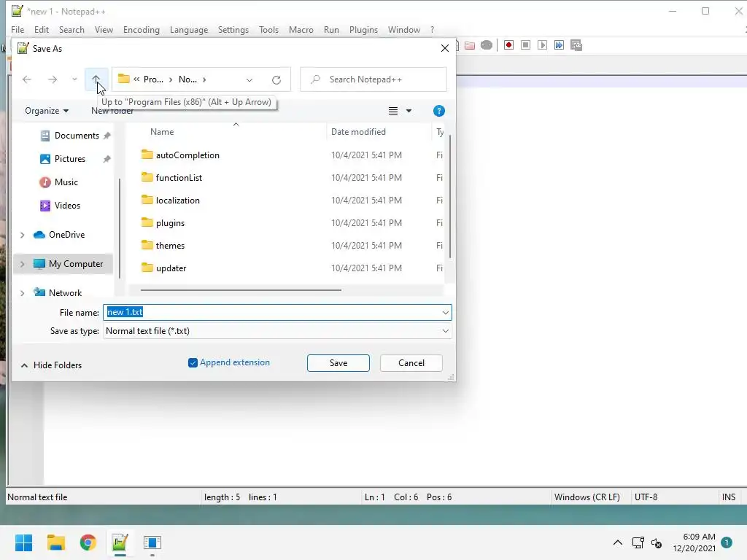Click the Monitoring (eye) toolbar icon

(x=487, y=45)
